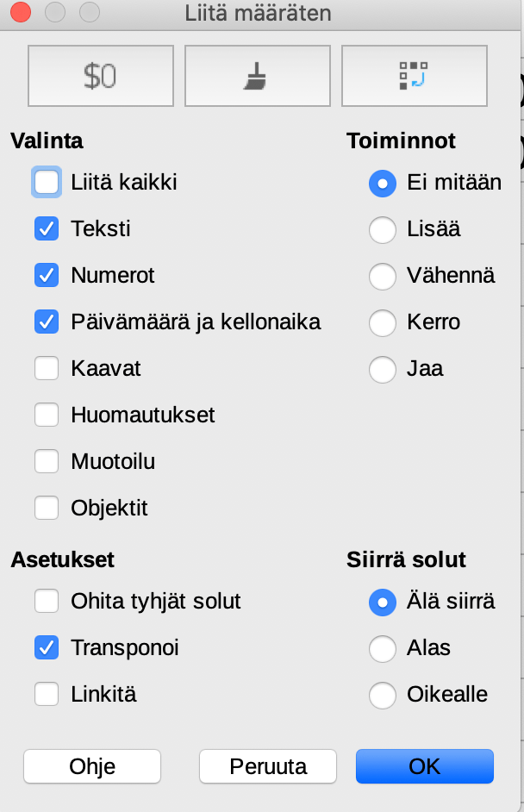Open help with the Ohje button
This screenshot has height=812, width=524.
(x=92, y=766)
